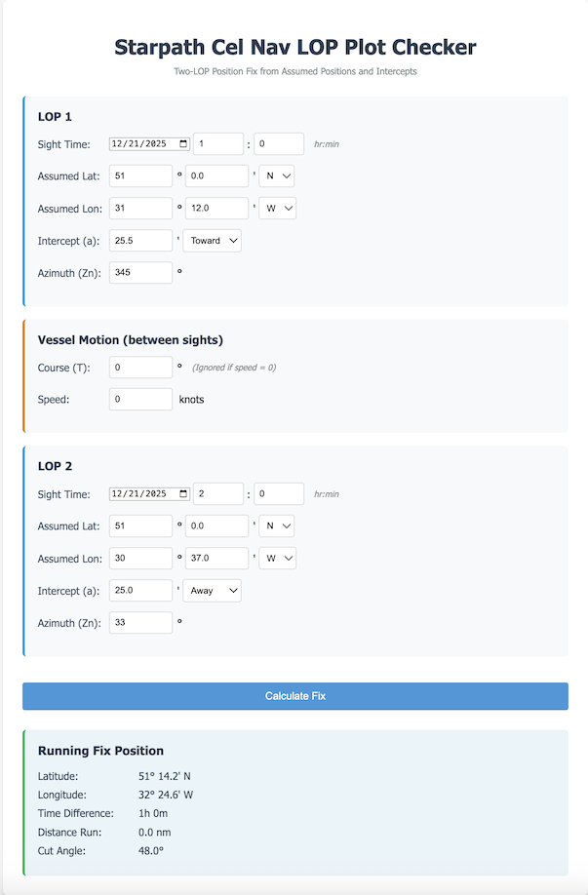
Task: Open the LOP 1 latitude hemisphere N dropdown
Action: click(277, 175)
